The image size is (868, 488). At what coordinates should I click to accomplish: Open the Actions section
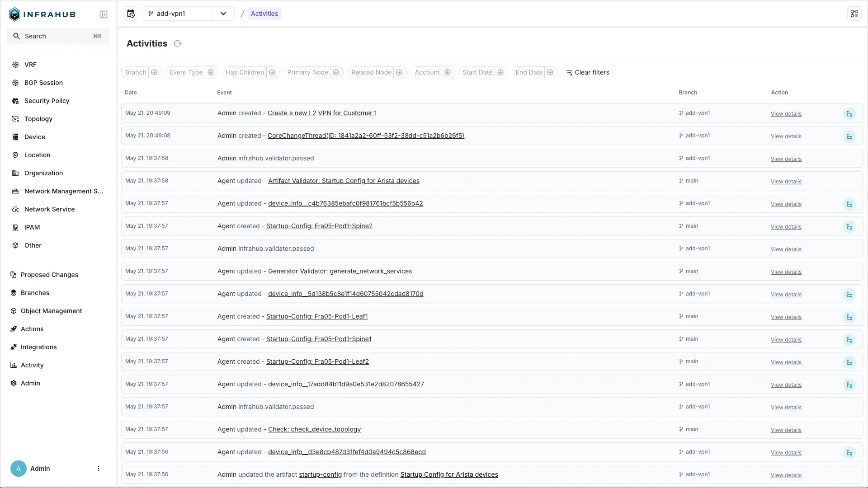click(x=58, y=329)
